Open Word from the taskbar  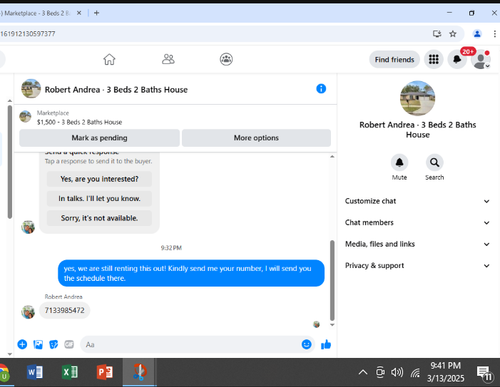tap(35, 372)
